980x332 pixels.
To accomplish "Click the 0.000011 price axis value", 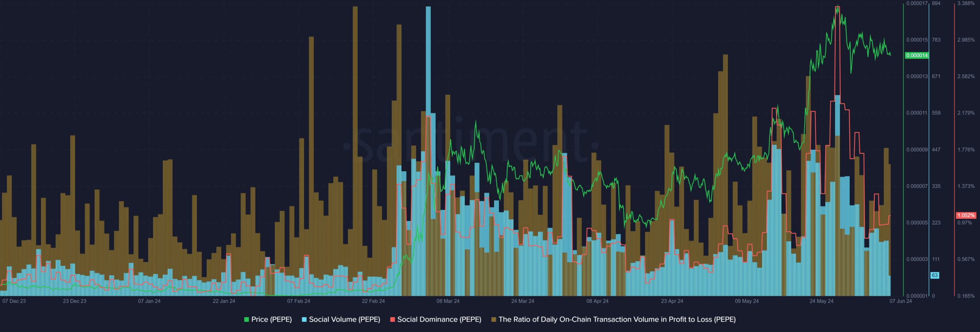I will click(x=917, y=113).
